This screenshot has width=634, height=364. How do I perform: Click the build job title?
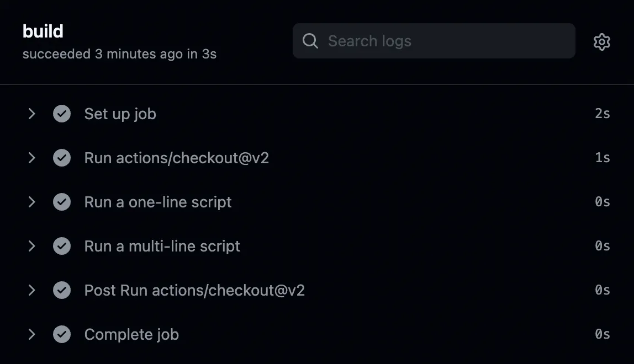pyautogui.click(x=43, y=31)
